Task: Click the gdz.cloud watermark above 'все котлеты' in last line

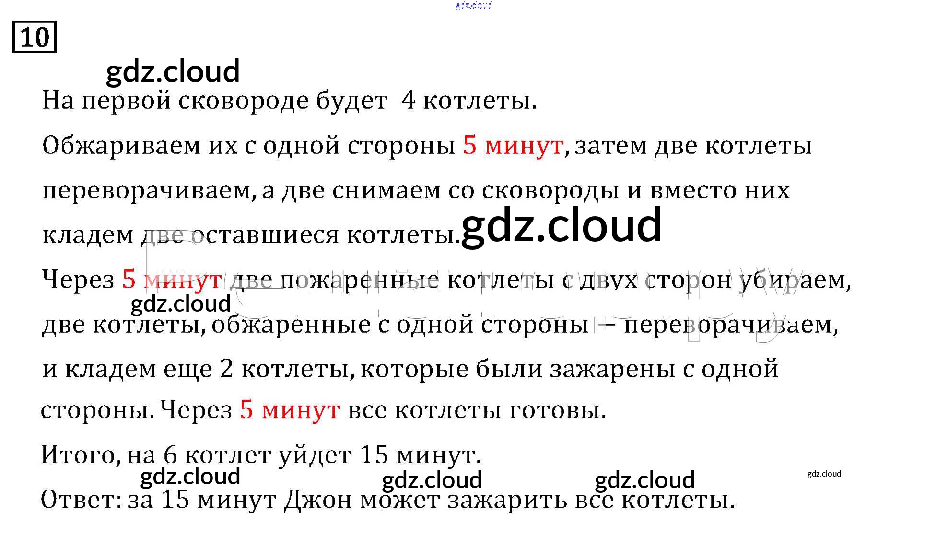Action: [644, 480]
